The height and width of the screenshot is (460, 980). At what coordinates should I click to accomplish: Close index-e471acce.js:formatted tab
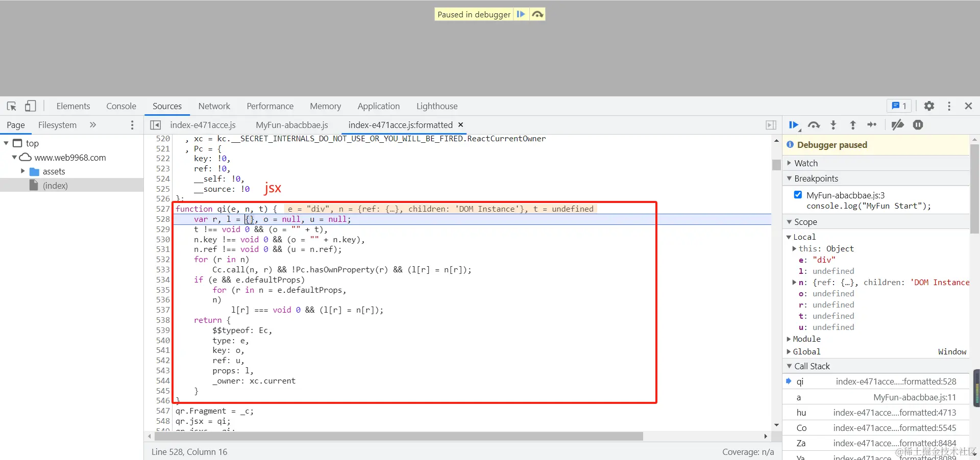[461, 124]
